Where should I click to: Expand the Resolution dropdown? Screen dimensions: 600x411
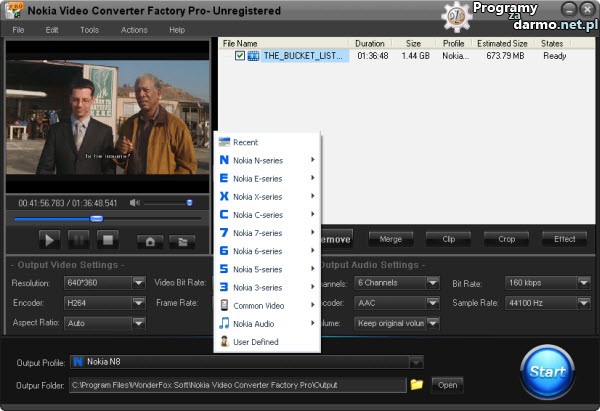pos(139,283)
